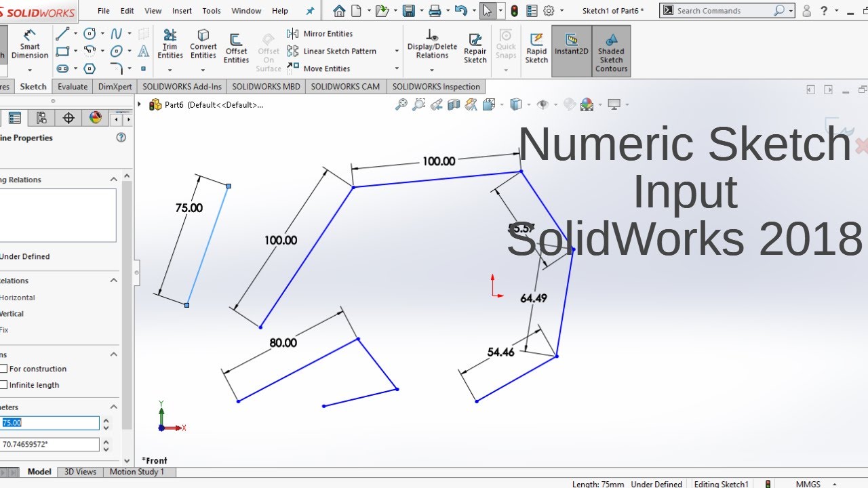Screen dimensions: 868x488
Task: Enable the For construction checkbox
Action: (3, 369)
